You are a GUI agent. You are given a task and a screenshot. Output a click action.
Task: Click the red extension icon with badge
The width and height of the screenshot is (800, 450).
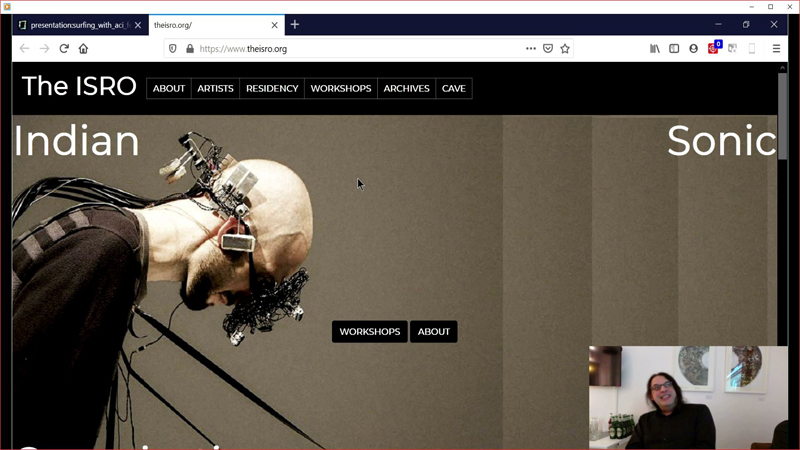coord(714,48)
